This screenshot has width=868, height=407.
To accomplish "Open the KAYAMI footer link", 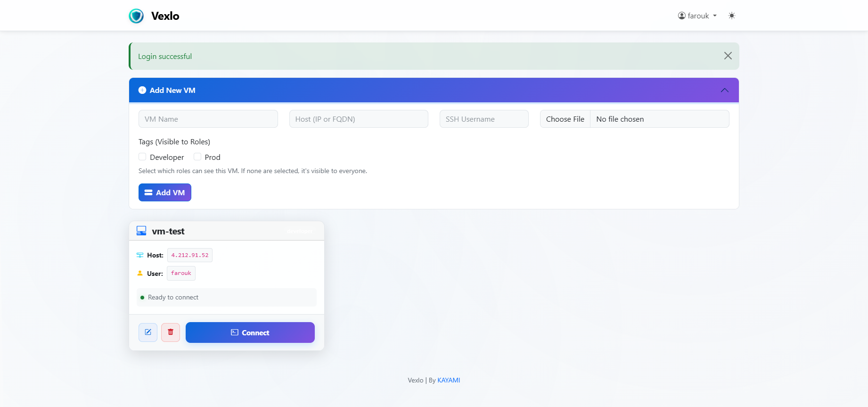I will click(x=449, y=380).
